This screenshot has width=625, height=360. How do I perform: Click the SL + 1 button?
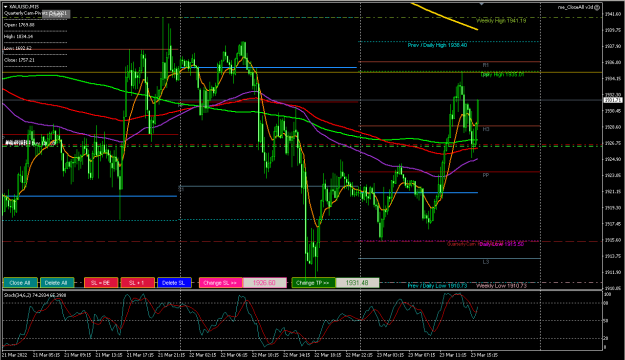137,283
